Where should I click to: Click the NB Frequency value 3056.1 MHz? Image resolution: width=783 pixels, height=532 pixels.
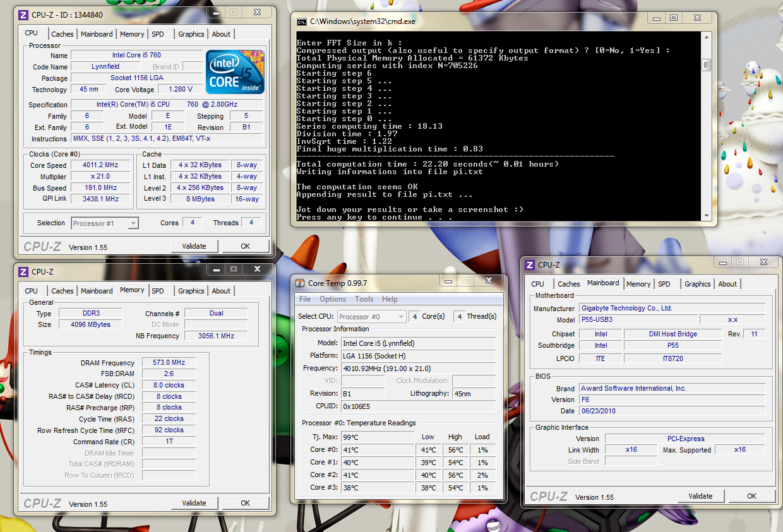[x=216, y=336]
